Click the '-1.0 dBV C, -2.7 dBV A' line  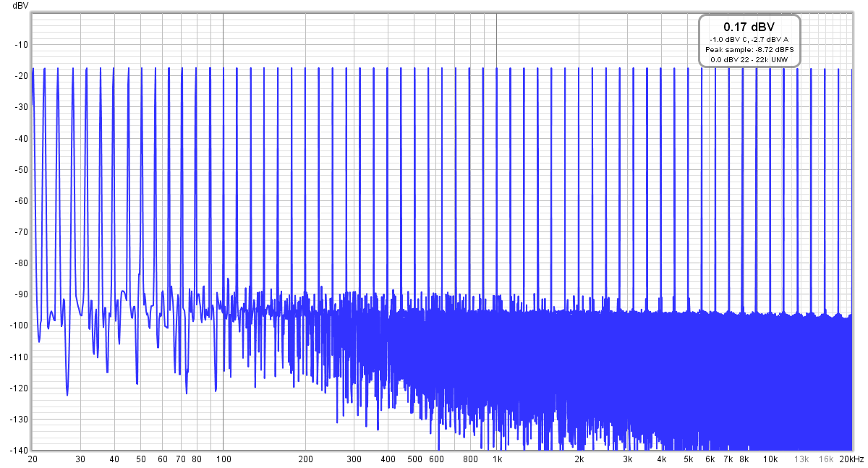749,39
